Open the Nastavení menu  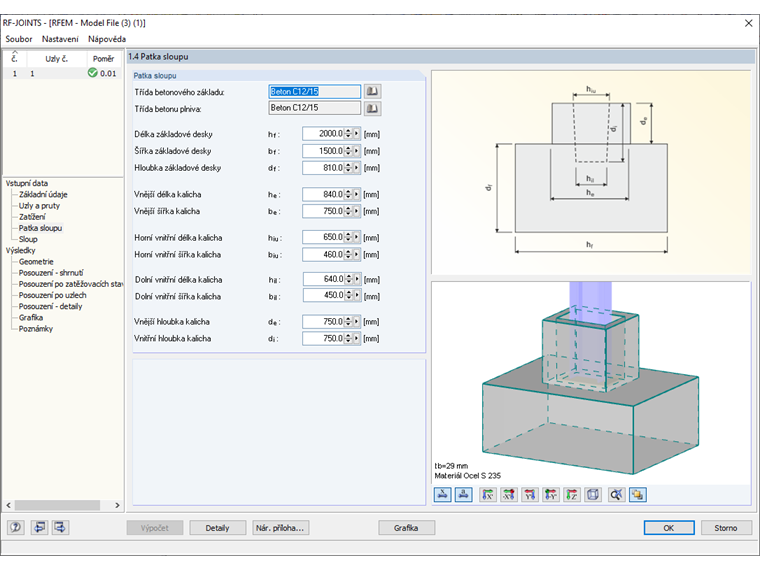(x=60, y=39)
